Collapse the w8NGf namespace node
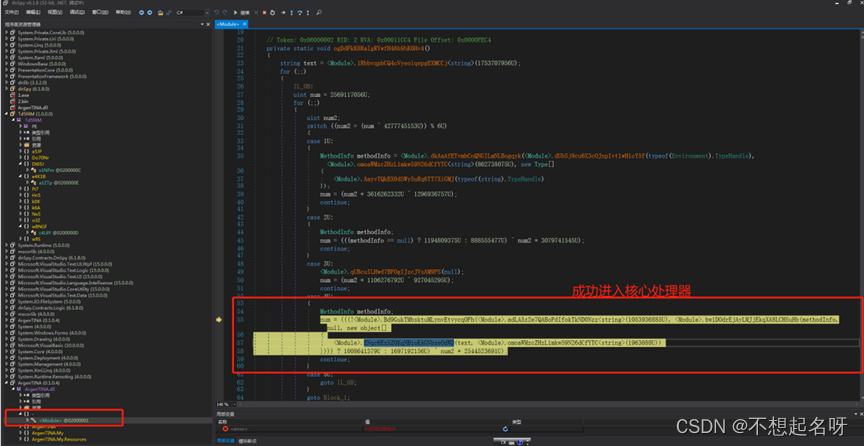Viewport: 864px width, 446px height. (x=21, y=226)
